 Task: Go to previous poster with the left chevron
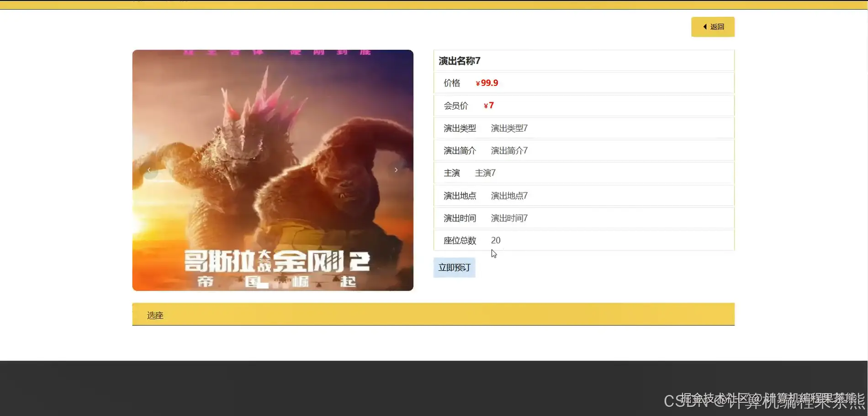[148, 170]
